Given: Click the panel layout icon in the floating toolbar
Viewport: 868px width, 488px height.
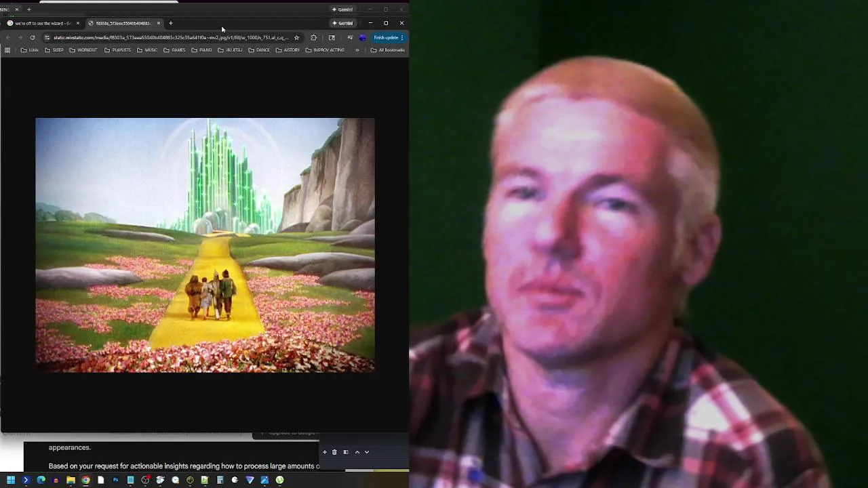Looking at the screenshot, I should 345,452.
